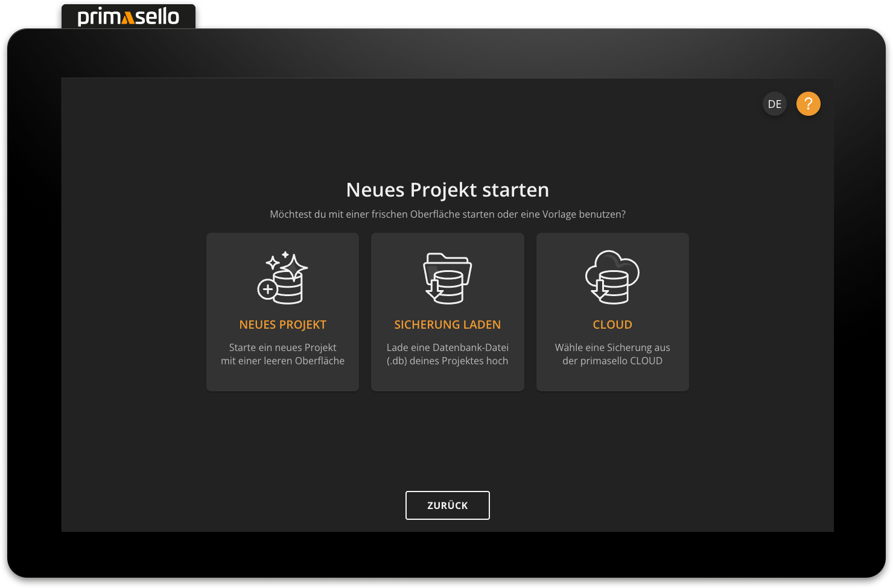Click "Lade eine Datenbank-Datei" description text
The height and width of the screenshot is (588, 893).
click(x=447, y=347)
